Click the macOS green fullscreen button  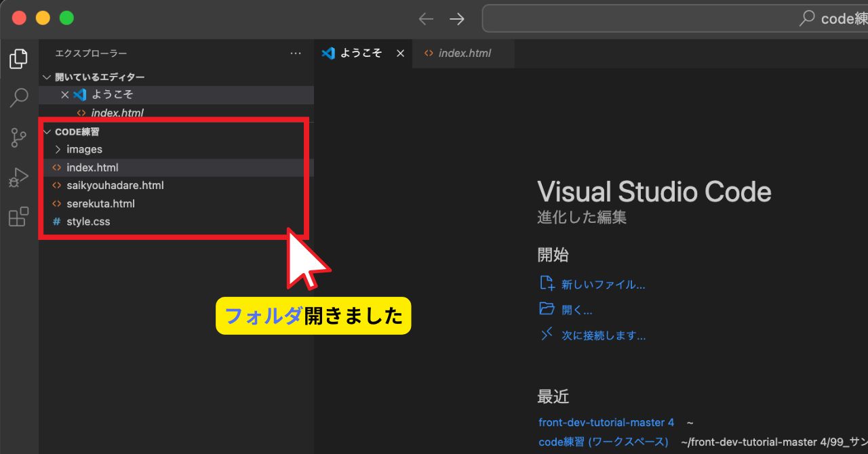pyautogui.click(x=66, y=18)
